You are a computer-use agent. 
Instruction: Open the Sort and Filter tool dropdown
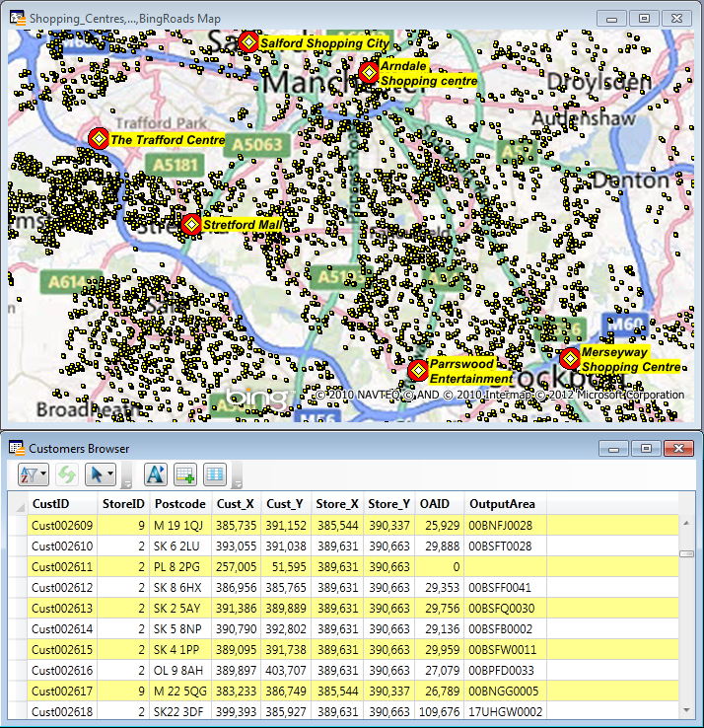point(33,474)
